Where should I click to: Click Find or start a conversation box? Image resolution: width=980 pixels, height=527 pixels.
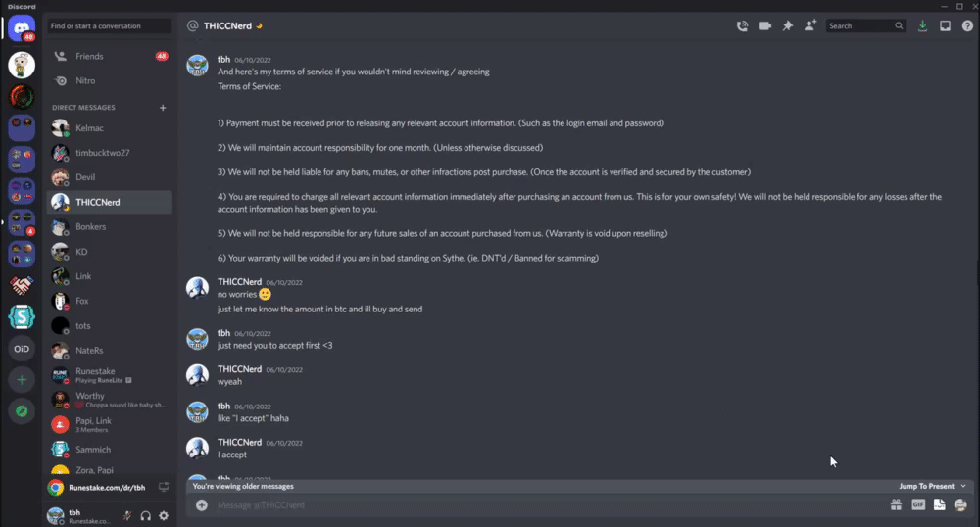[x=110, y=26]
